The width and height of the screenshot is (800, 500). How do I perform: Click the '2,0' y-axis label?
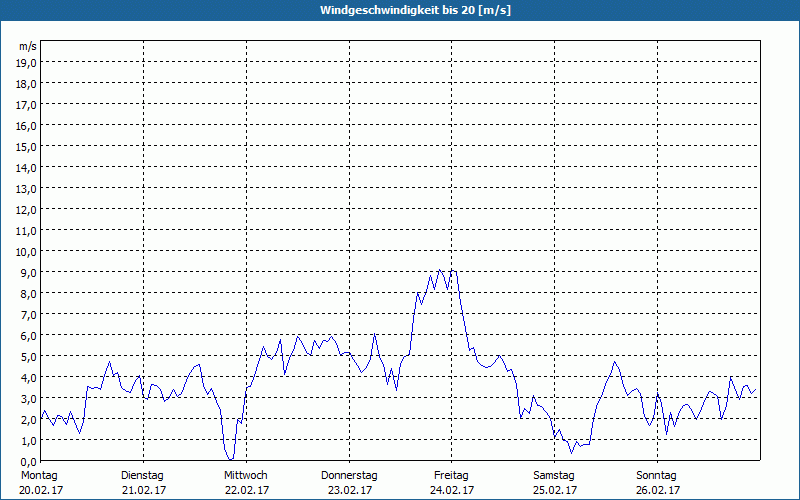29,419
